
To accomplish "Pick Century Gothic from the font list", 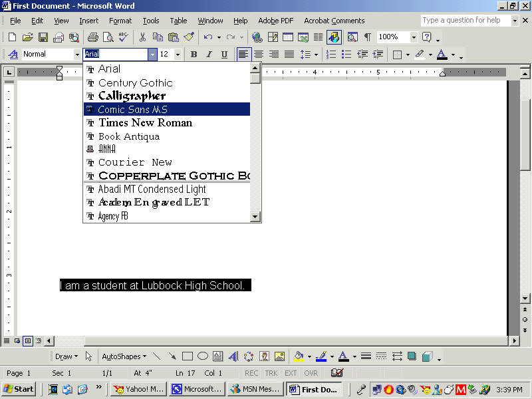I will pos(167,82).
